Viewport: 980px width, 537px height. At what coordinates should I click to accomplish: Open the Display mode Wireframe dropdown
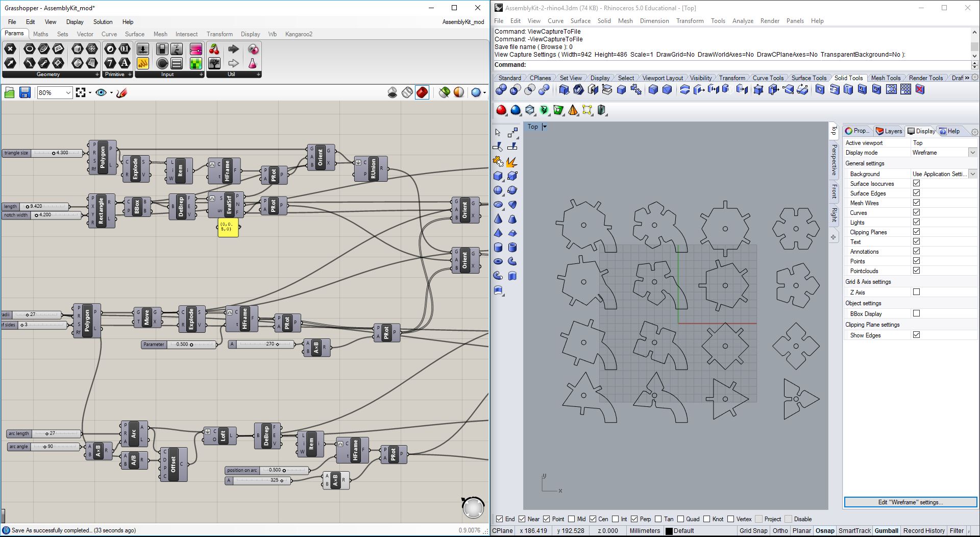tap(972, 153)
